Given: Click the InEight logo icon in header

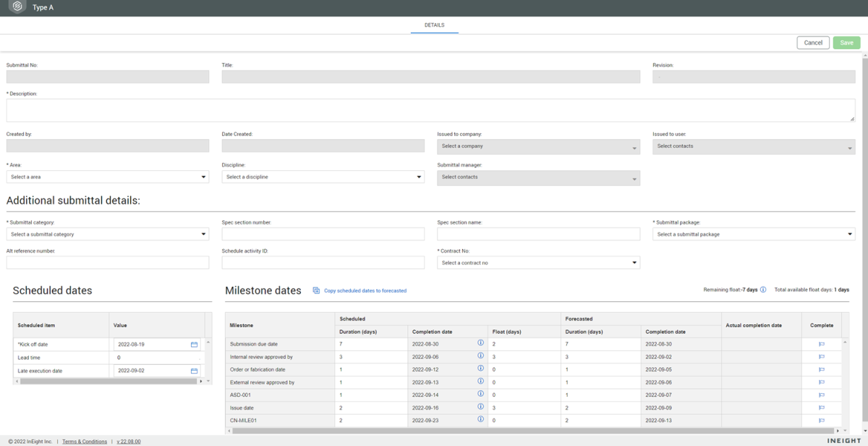Looking at the screenshot, I should (17, 7).
